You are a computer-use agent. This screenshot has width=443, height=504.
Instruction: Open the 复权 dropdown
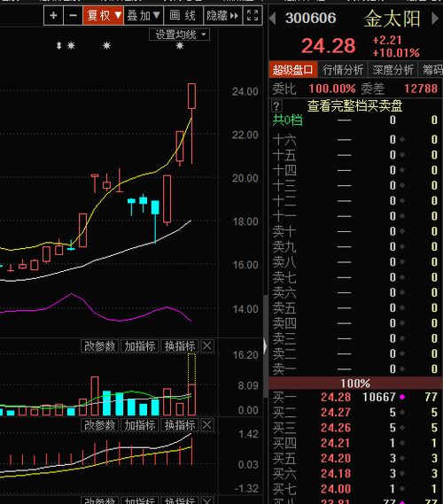coord(103,15)
